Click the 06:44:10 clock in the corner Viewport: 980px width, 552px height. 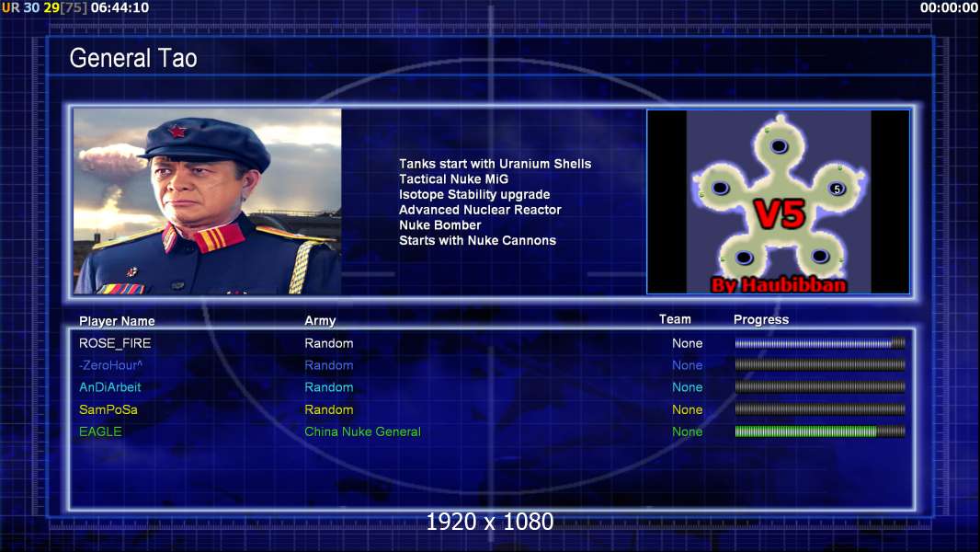coord(120,7)
